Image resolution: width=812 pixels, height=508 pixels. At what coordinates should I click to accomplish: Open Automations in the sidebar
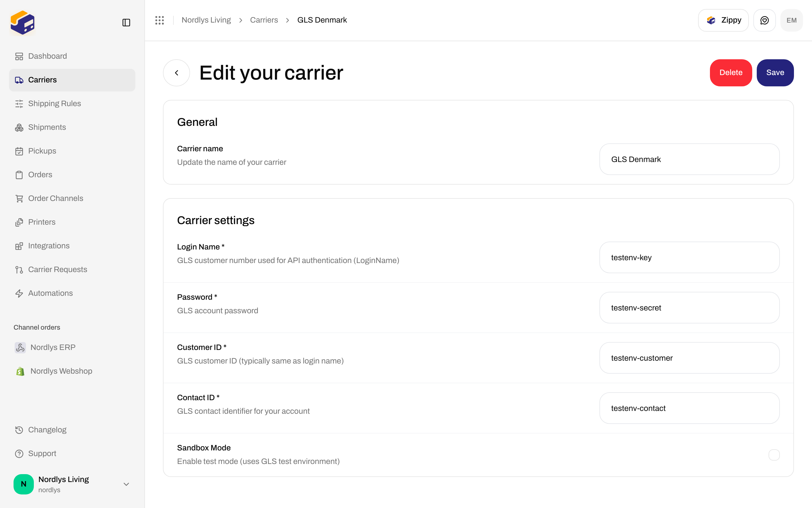tap(72, 293)
